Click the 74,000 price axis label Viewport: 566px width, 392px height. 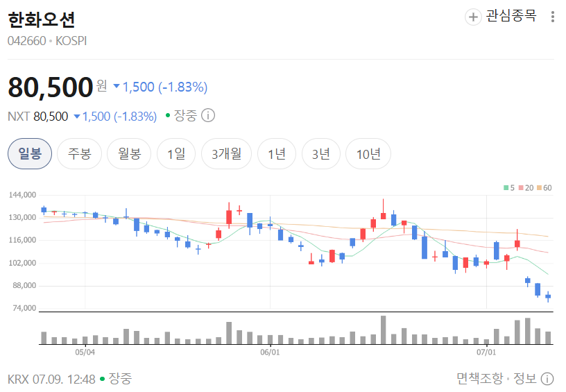[24, 308]
